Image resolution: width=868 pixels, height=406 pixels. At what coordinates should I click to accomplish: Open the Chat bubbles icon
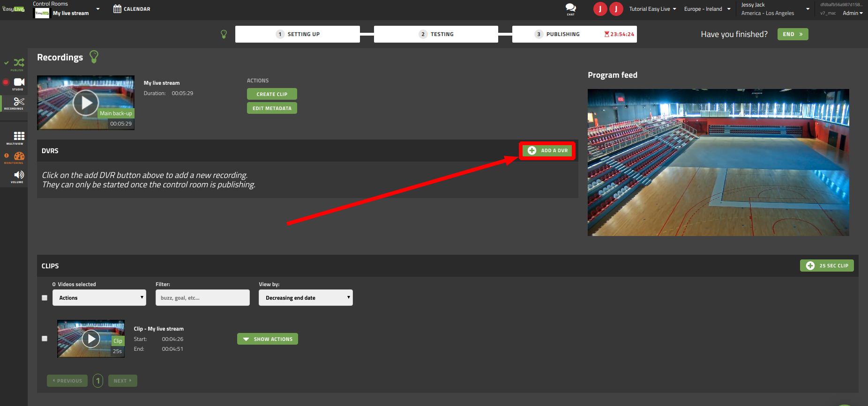coord(570,8)
